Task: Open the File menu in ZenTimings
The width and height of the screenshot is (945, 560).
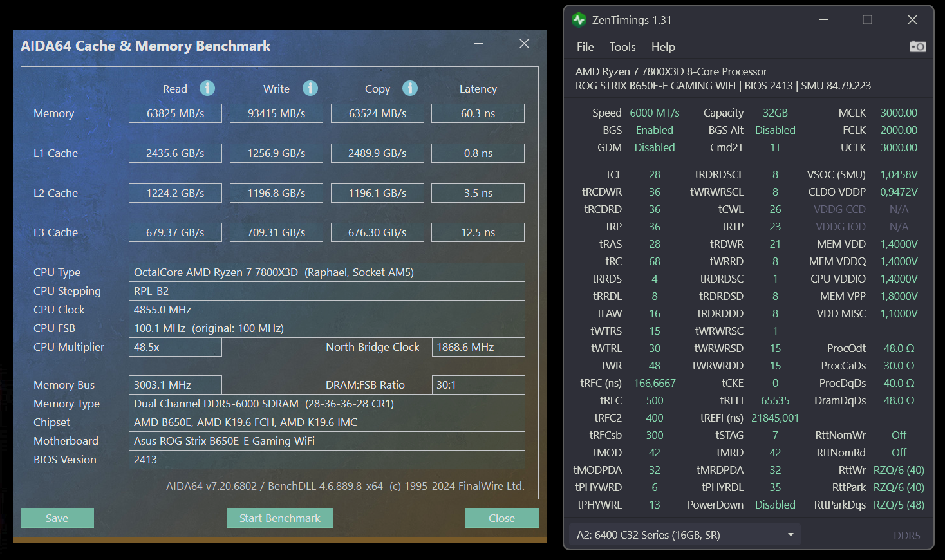Action: click(x=585, y=47)
